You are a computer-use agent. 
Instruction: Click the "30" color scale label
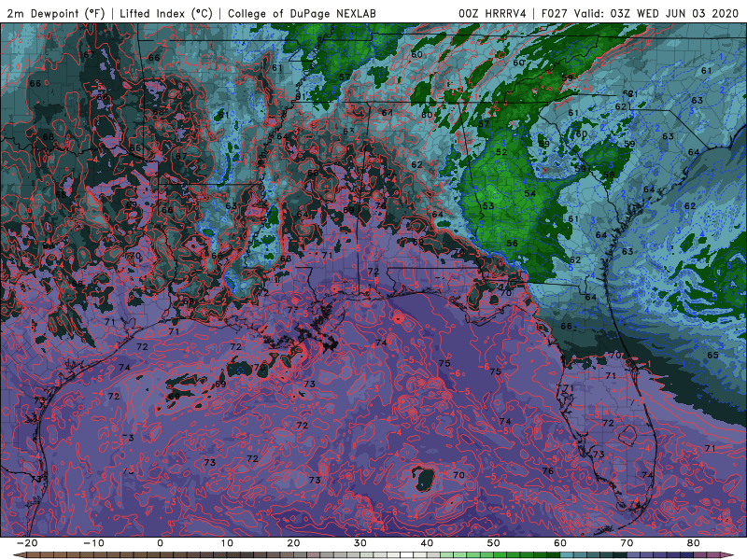[360, 543]
